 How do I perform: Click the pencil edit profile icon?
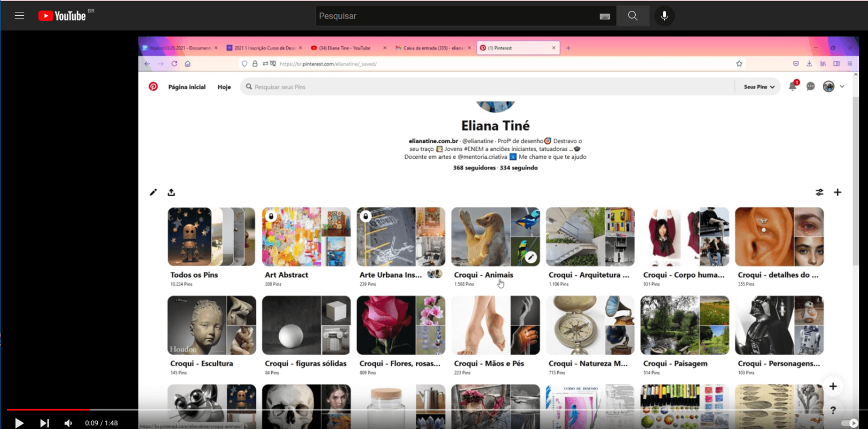point(153,192)
